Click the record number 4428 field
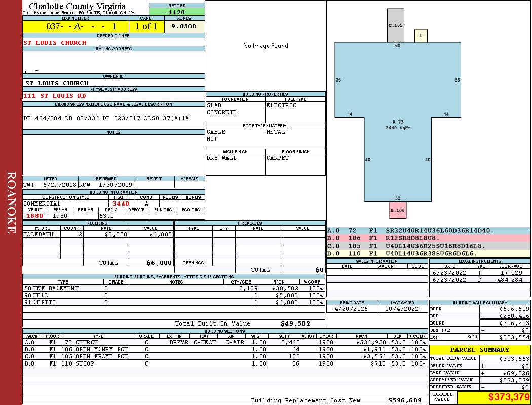Screen dimensions: 532x405 (177, 12)
